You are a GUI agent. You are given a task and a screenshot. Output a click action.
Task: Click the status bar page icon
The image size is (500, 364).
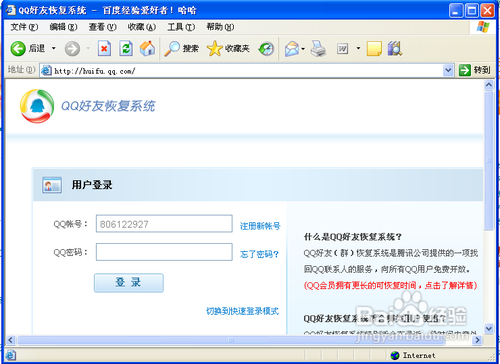(x=10, y=355)
